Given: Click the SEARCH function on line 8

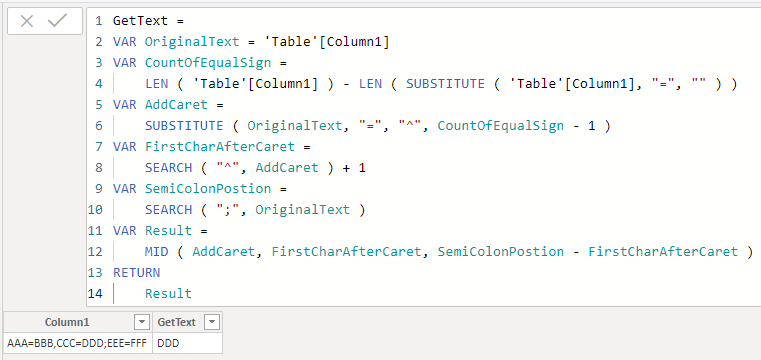Looking at the screenshot, I should (168, 168).
